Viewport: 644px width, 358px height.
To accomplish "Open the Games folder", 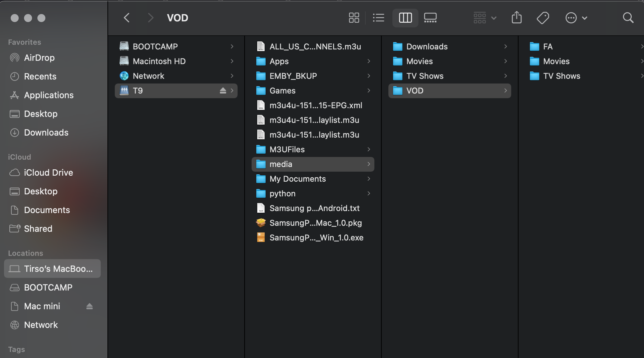I will click(x=313, y=91).
